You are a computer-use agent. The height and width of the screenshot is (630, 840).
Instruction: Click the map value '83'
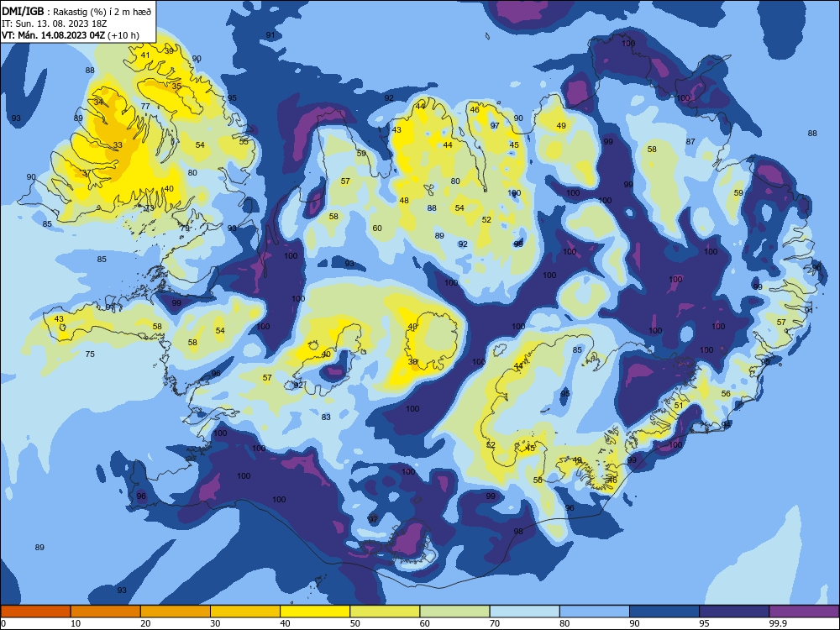pos(326,417)
